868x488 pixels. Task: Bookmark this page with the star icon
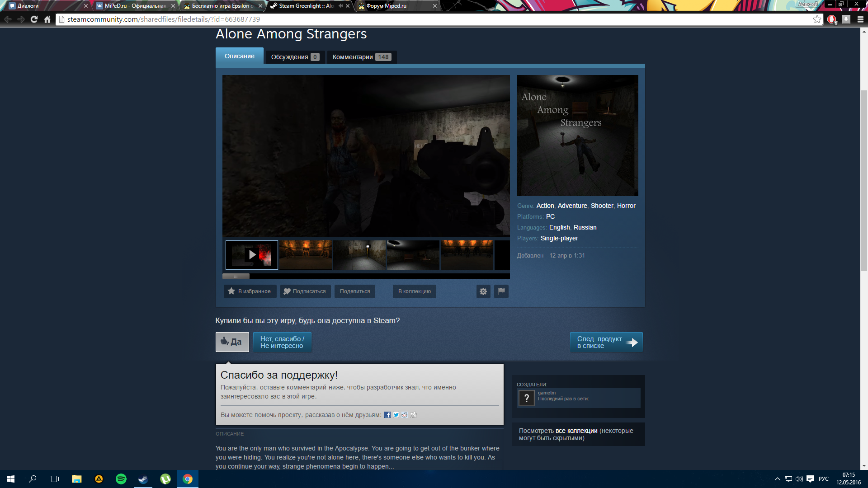click(x=817, y=19)
